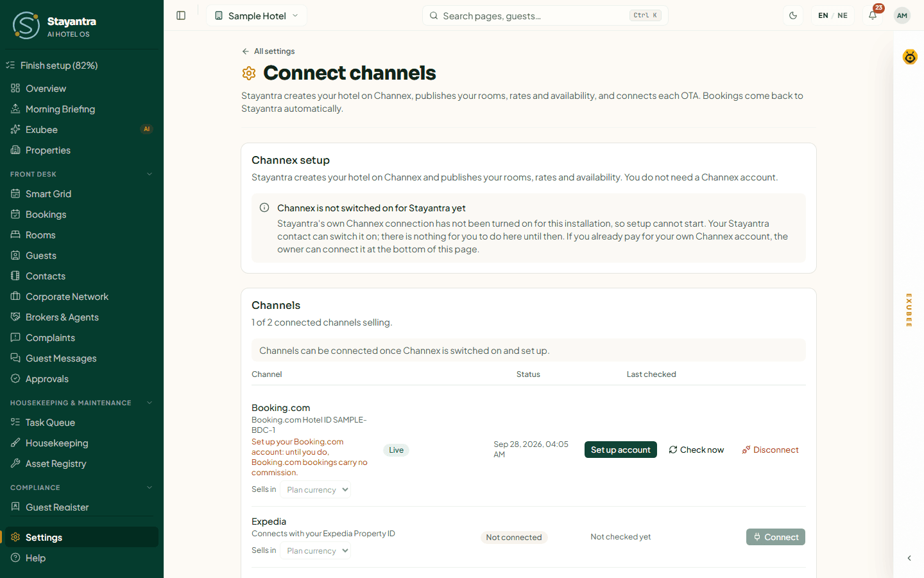This screenshot has width=924, height=578.
Task: Open Guest Messages page
Action: (81, 358)
